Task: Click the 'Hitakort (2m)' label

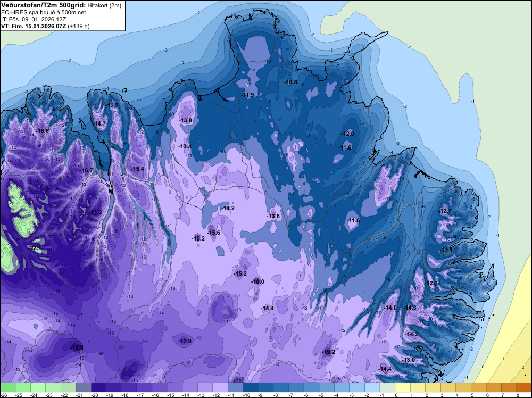Action: [104, 5]
